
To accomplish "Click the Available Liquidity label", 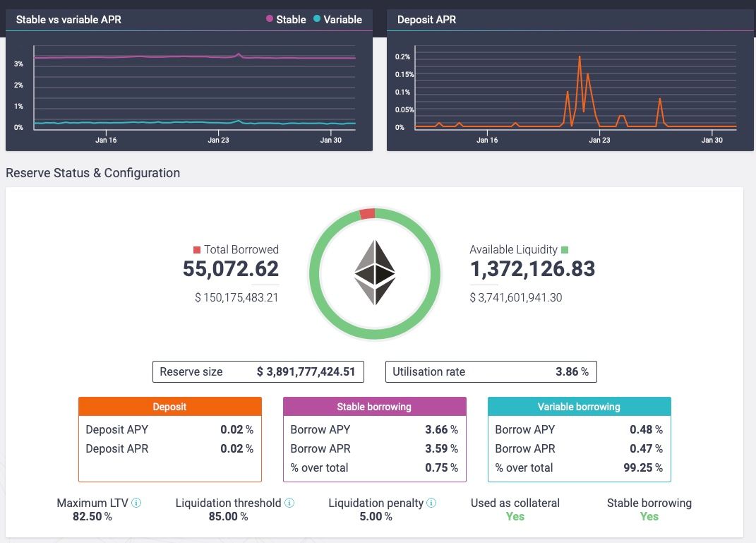I will pyautogui.click(x=513, y=249).
